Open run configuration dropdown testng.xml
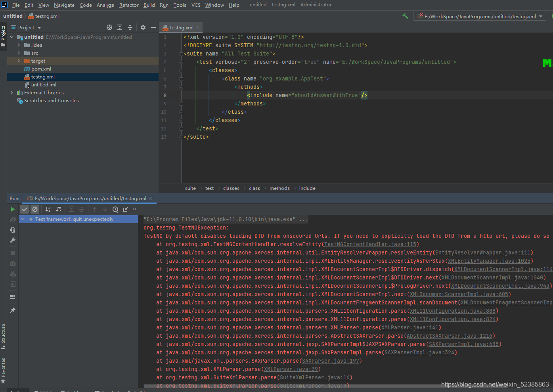Image resolution: width=553 pixels, height=392 pixels. (x=480, y=16)
